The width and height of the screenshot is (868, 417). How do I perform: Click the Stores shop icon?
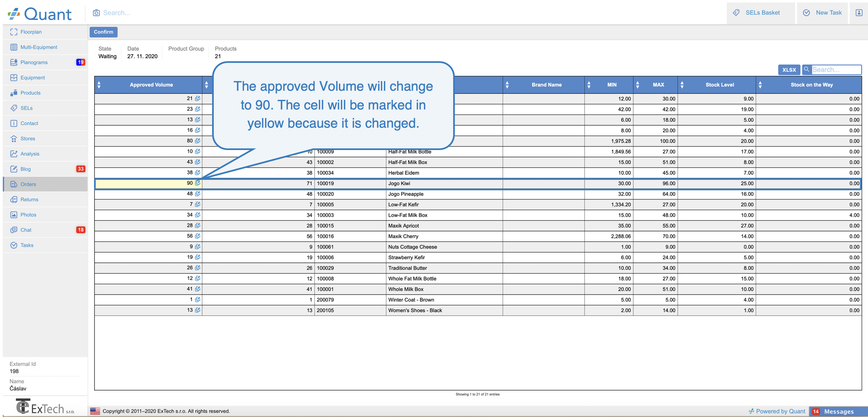14,138
